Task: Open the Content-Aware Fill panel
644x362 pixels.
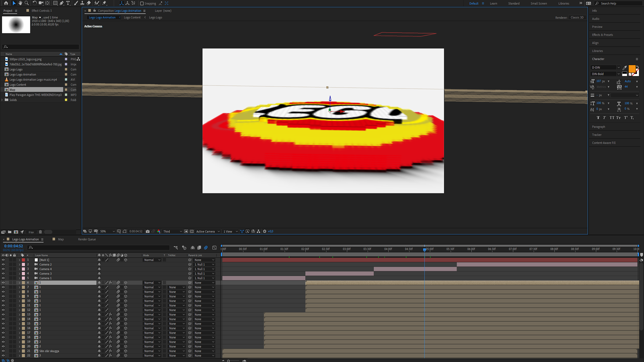Action: tap(604, 143)
